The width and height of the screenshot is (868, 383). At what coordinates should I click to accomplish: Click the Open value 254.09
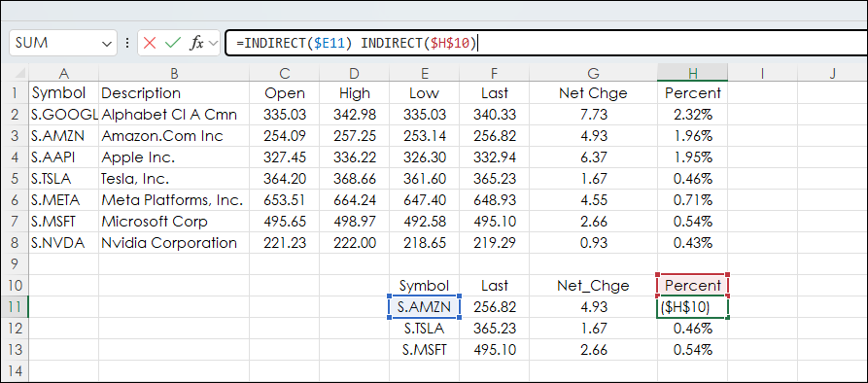(285, 135)
